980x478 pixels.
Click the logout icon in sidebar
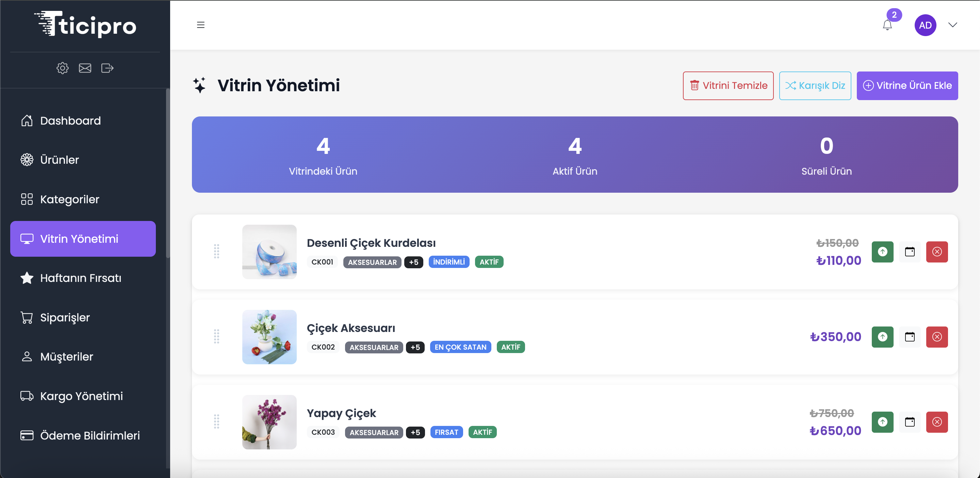[x=107, y=68]
